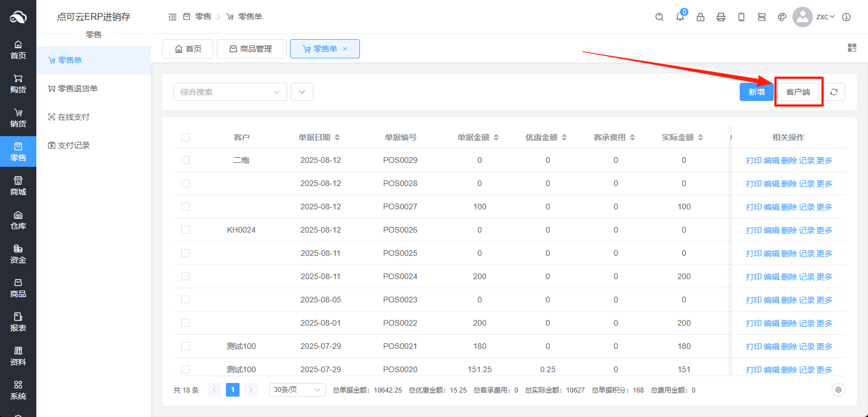The image size is (868, 417).
Task: Click the lock screen icon
Action: 701,17
